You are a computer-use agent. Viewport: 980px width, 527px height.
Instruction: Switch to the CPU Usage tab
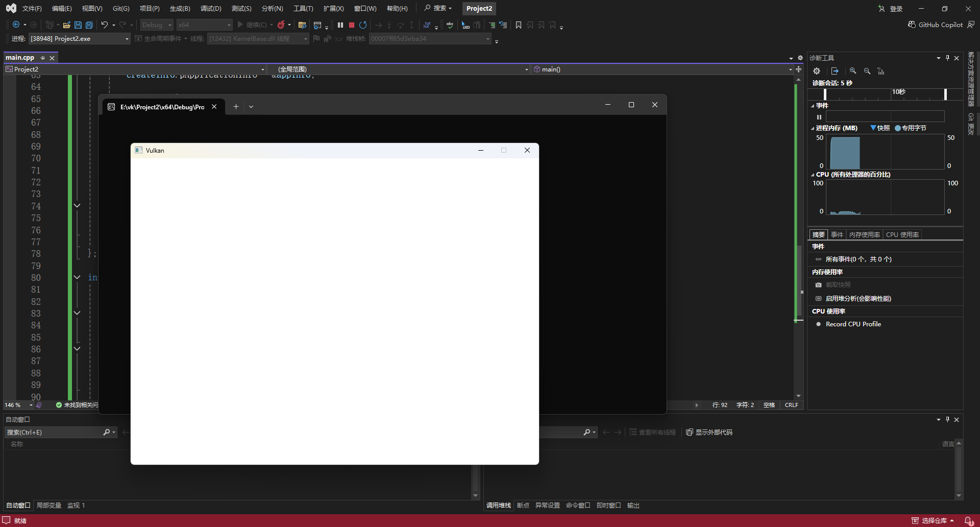(902, 235)
